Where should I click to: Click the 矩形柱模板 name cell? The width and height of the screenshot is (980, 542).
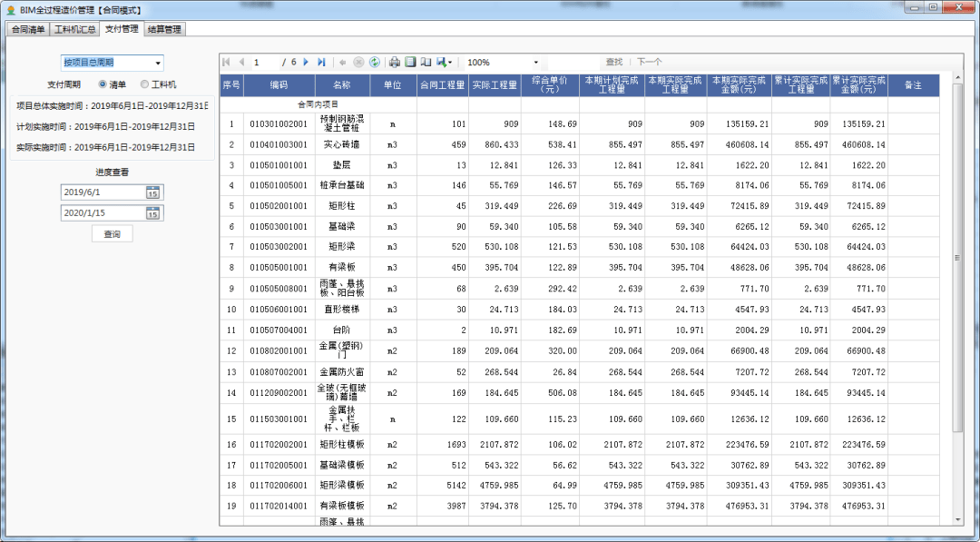(342, 445)
